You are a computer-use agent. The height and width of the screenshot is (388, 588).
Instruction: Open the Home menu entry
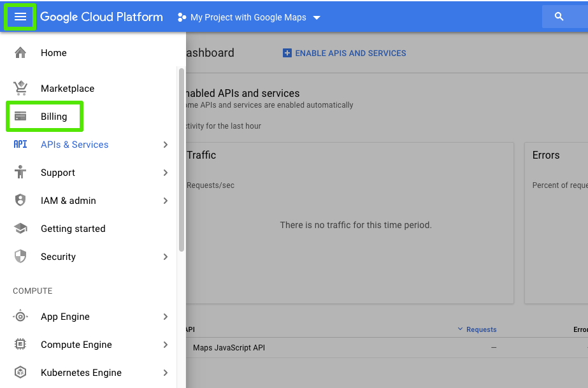[x=54, y=53]
